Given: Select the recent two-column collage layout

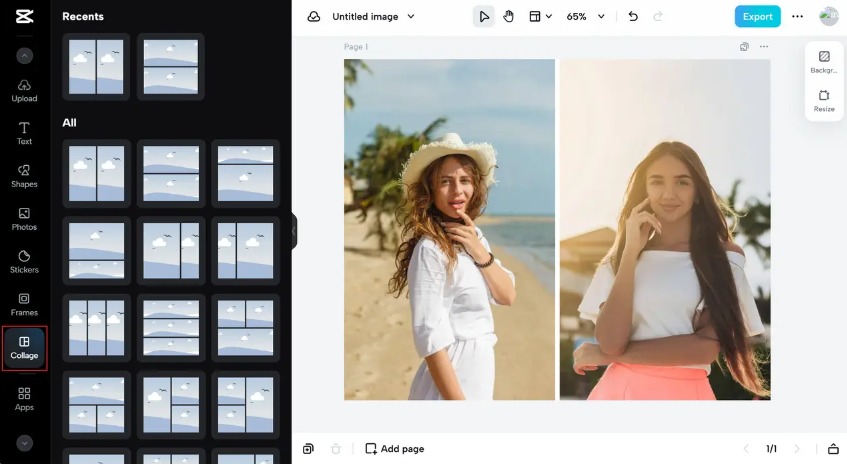Looking at the screenshot, I should (x=96, y=67).
